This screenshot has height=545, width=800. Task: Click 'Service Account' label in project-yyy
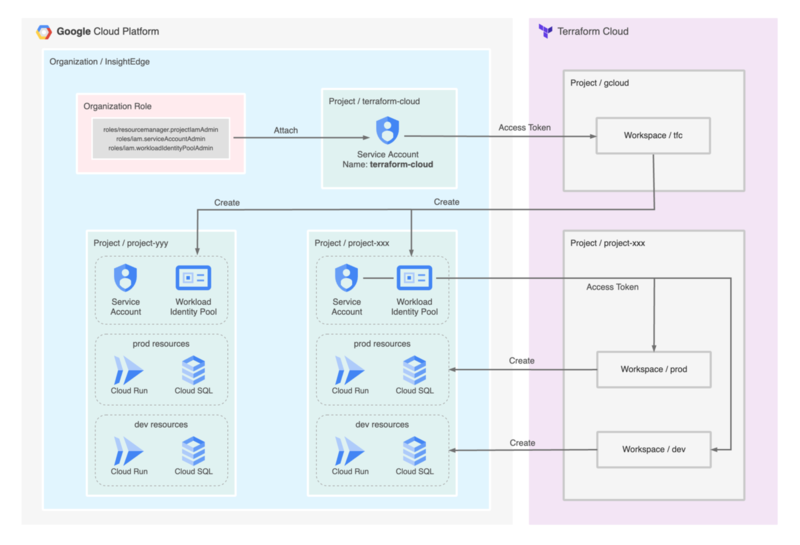(126, 307)
